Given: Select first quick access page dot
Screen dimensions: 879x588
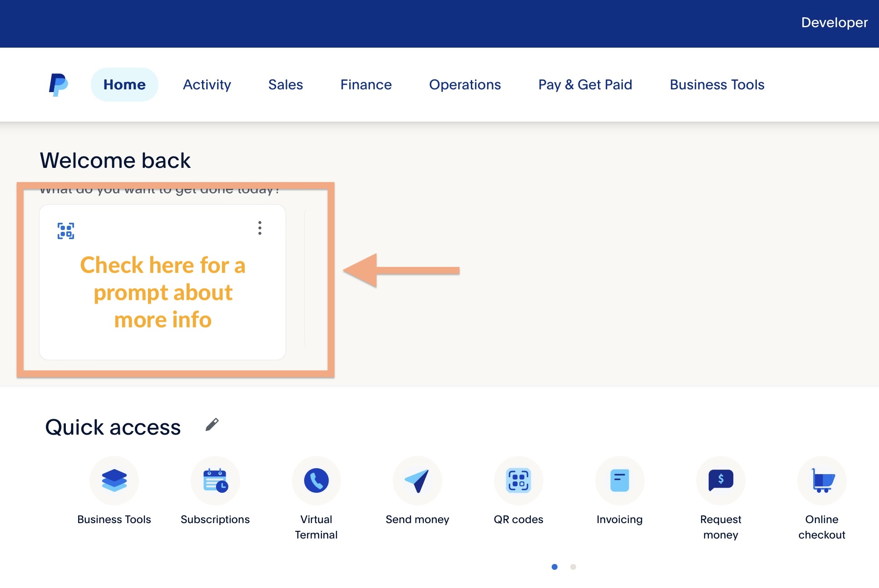Looking at the screenshot, I should click(554, 567).
